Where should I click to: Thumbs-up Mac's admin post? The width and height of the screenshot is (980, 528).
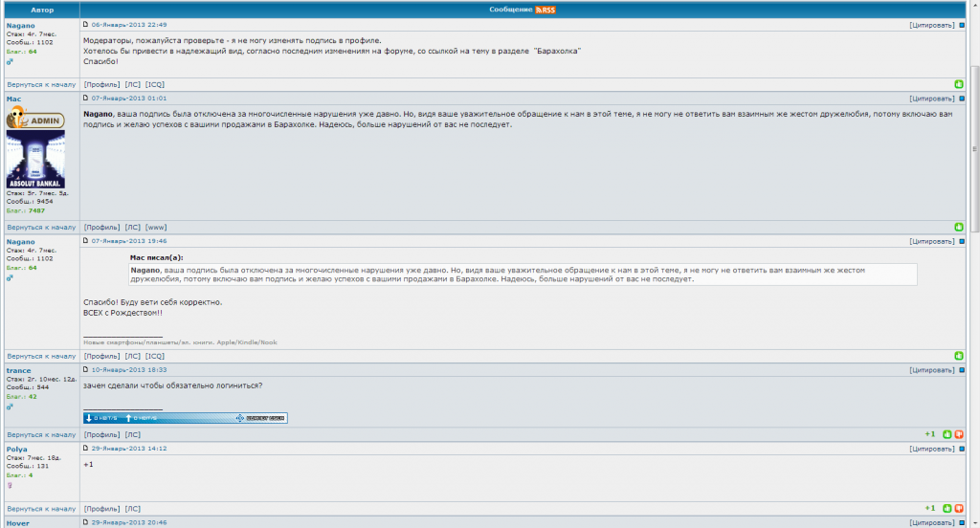959,227
